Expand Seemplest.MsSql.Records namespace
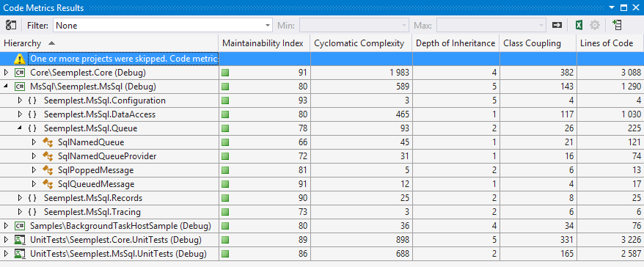 [20, 198]
